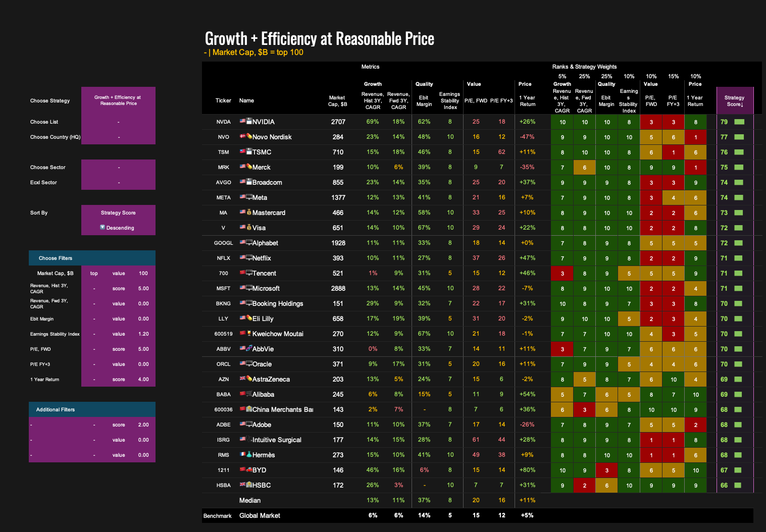Screen dimensions: 766x532
Task: Open the 'value' type cell for Ebit Margin filter
Action: 119,318
